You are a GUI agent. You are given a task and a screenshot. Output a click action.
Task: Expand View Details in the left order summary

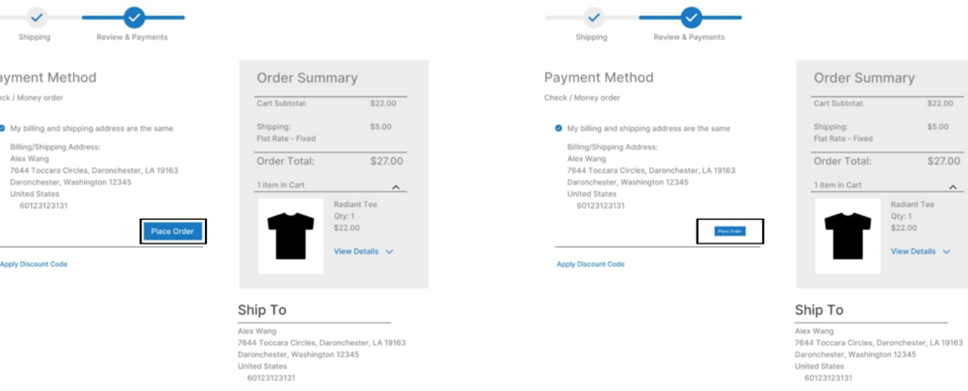363,251
